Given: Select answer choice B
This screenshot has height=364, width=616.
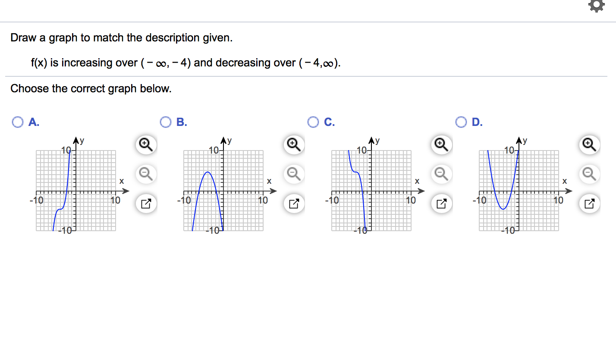Looking at the screenshot, I should (x=165, y=122).
